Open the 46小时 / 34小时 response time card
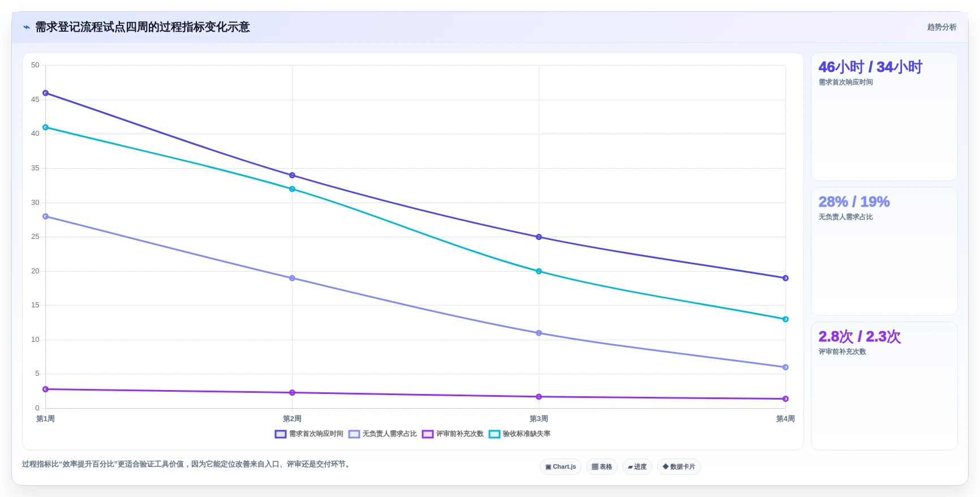The width and height of the screenshot is (980, 497). pos(884,117)
